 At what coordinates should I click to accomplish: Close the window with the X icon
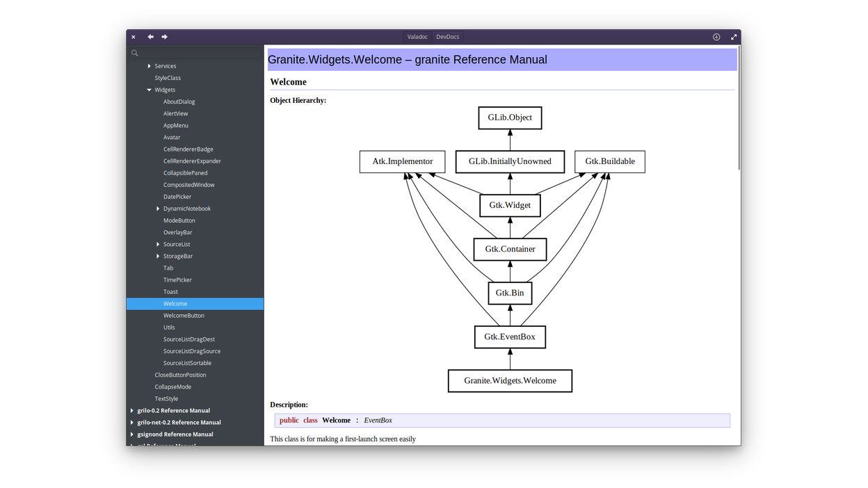(x=134, y=37)
